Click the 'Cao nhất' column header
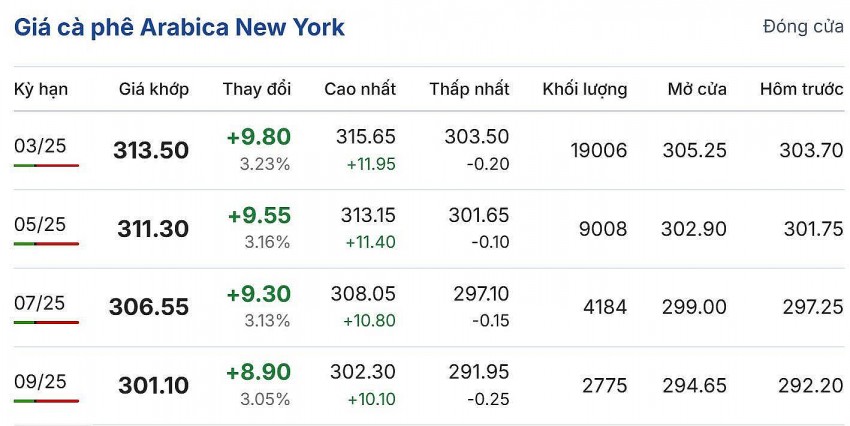The height and width of the screenshot is (426, 850). [360, 89]
